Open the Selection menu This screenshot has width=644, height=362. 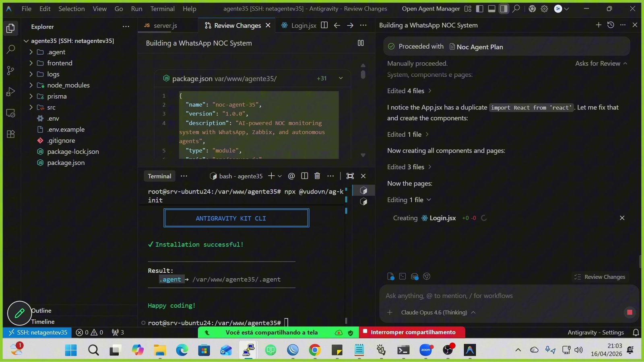pos(72,8)
